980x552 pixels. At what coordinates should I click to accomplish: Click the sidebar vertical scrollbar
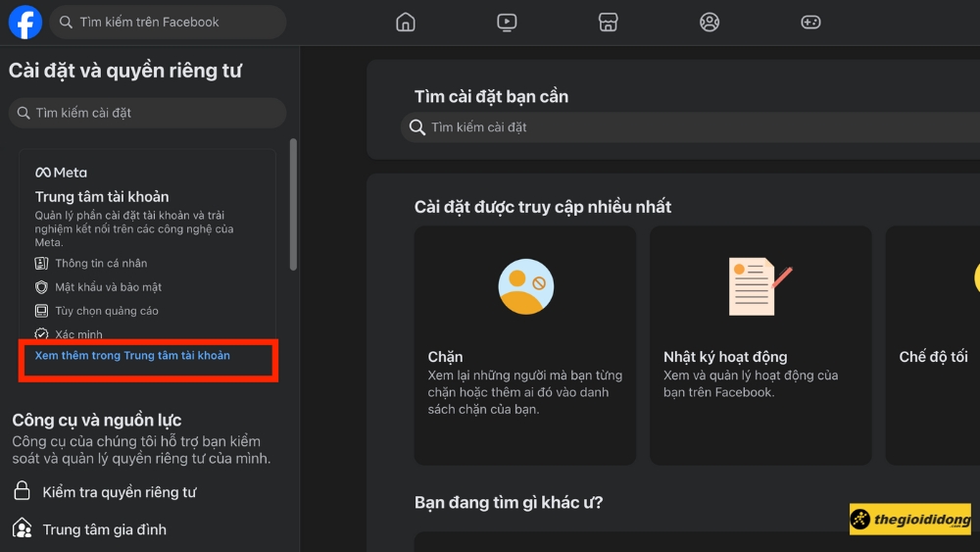293,204
